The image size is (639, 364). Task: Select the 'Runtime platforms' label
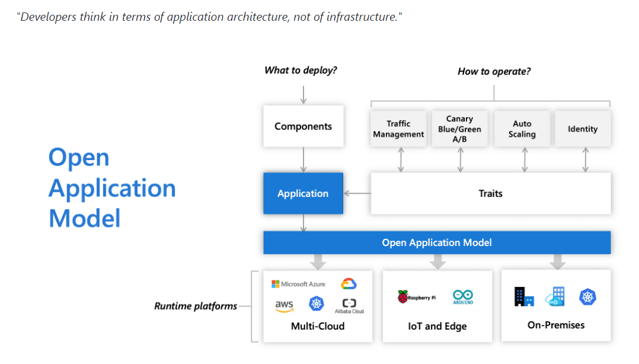coord(195,306)
